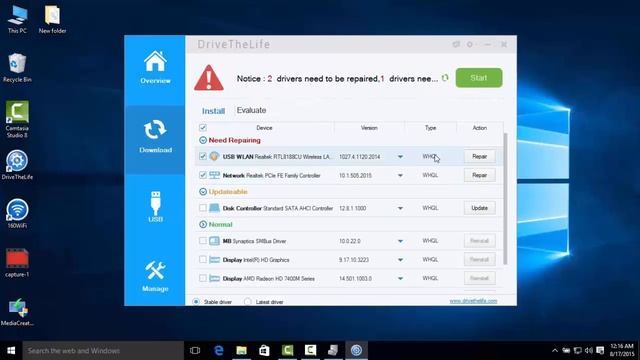Reinstall the MB Synaptics SMBus driver
Viewport: 640px width, 360px height.
[x=480, y=241]
